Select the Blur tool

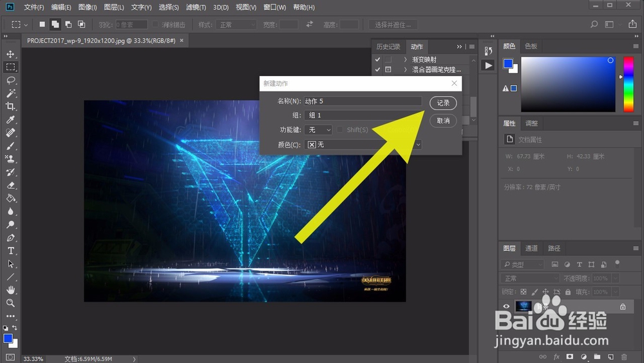[x=11, y=211]
